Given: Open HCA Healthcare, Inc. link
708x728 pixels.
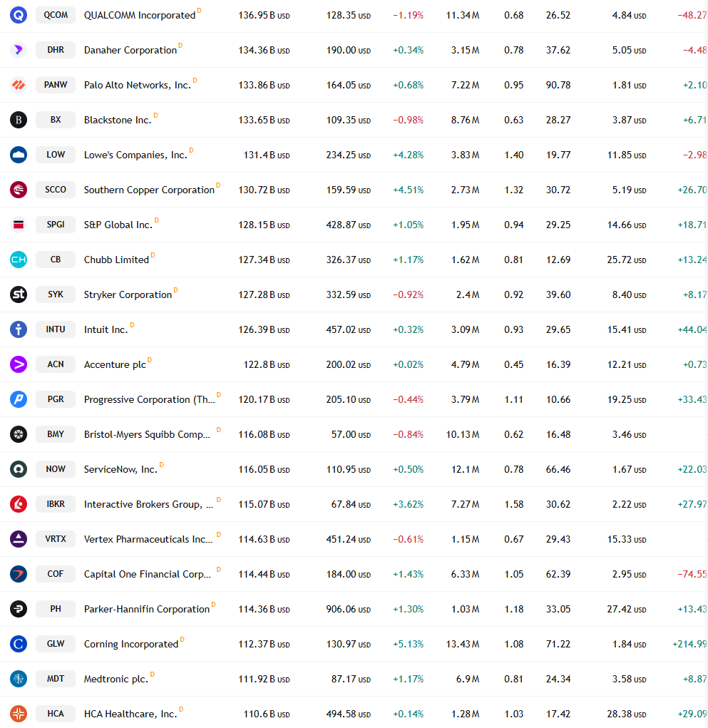Looking at the screenshot, I should (x=130, y=714).
